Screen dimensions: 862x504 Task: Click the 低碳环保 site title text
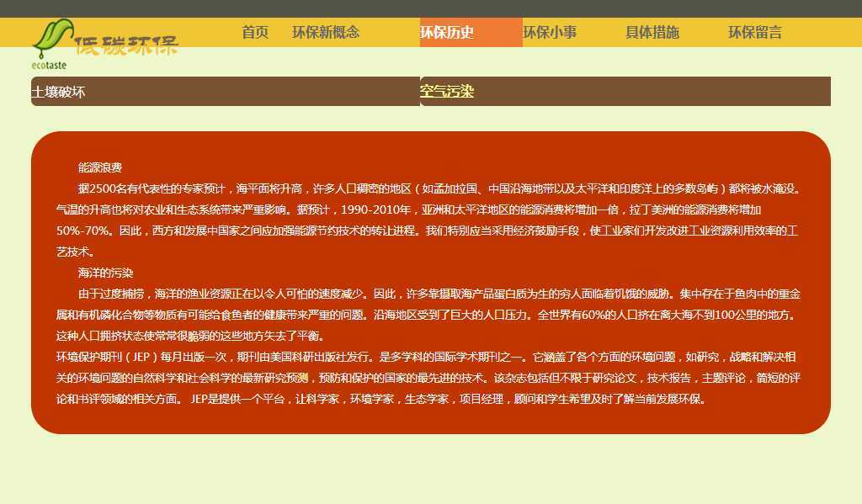[126, 45]
